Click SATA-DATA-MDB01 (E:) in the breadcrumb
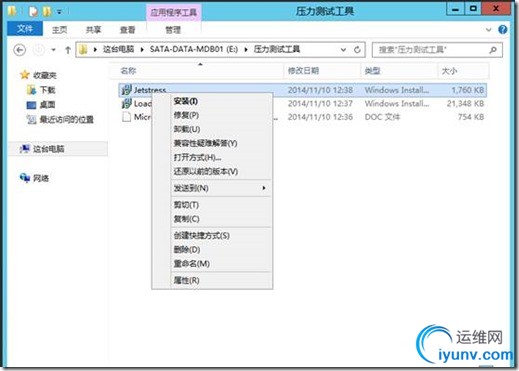 point(194,49)
